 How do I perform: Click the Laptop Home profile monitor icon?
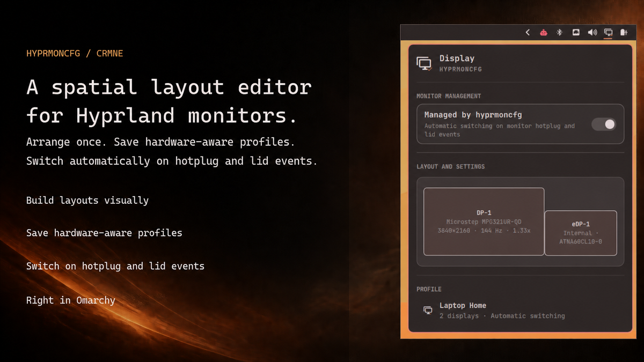pos(428,310)
